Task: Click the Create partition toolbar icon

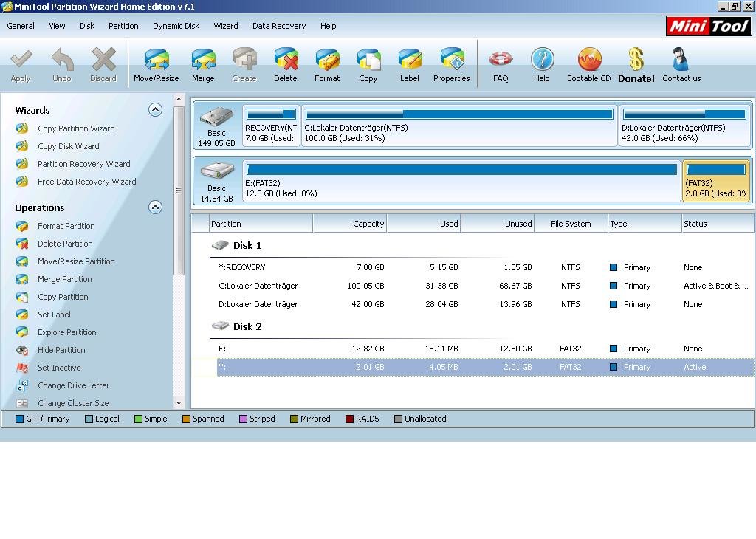Action: [x=244, y=59]
